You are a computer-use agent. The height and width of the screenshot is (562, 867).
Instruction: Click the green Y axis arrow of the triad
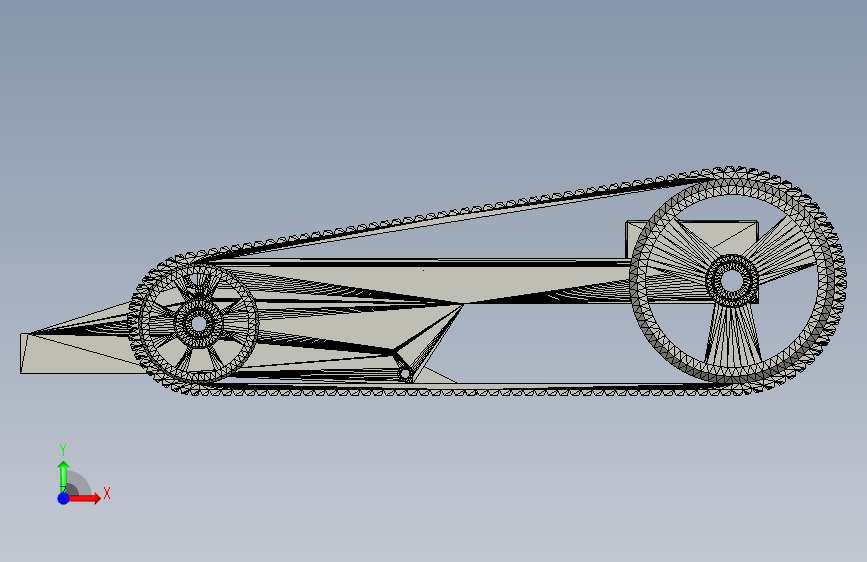64,477
